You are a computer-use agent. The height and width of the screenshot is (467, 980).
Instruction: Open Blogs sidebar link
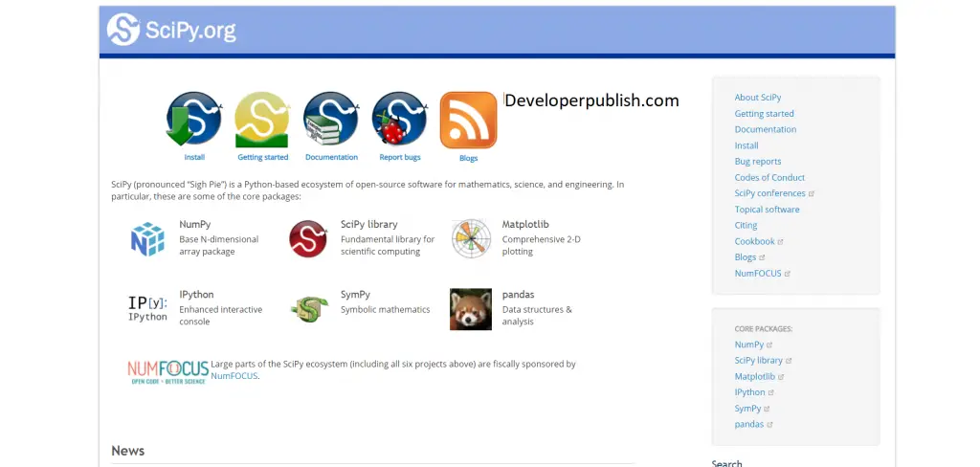coord(745,256)
